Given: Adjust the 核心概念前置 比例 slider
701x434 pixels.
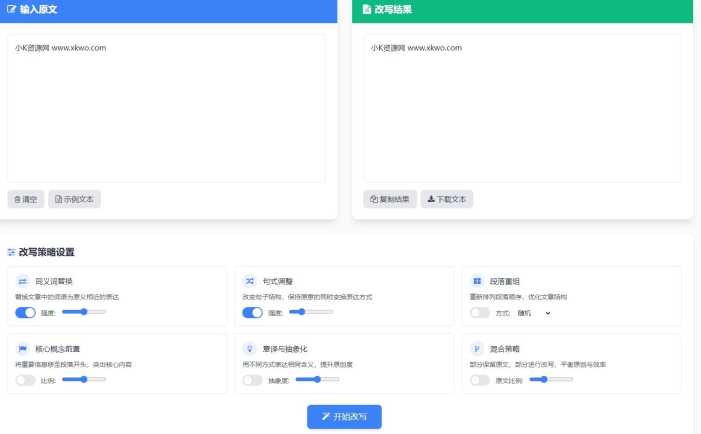Looking at the screenshot, I should (84, 379).
